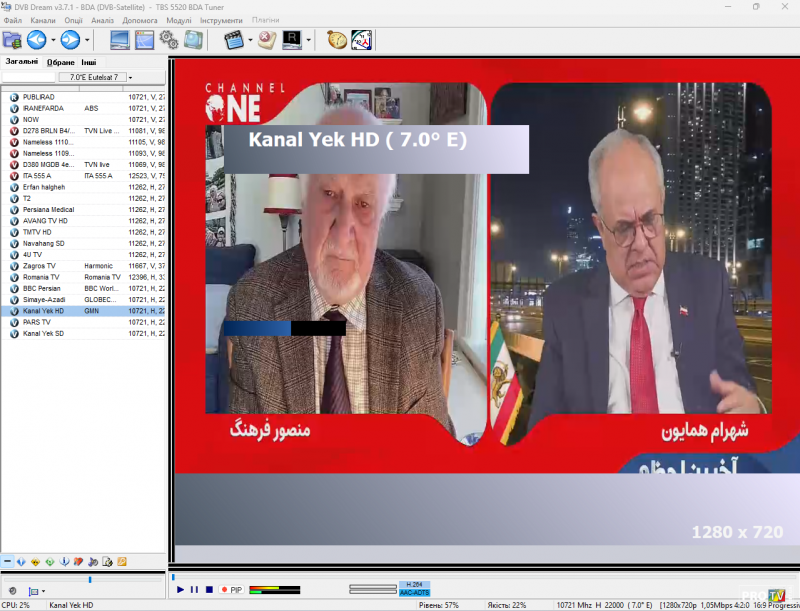Click the settings gears toolbar icon
The image size is (800, 611).
(168, 40)
